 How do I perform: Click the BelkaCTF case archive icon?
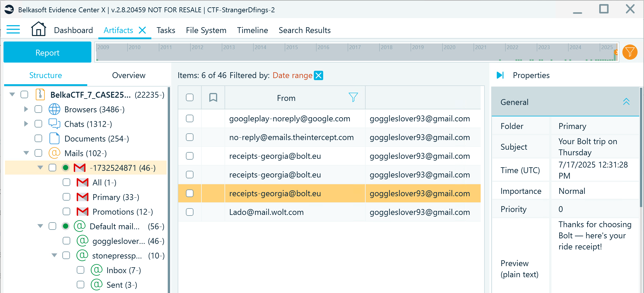point(40,94)
